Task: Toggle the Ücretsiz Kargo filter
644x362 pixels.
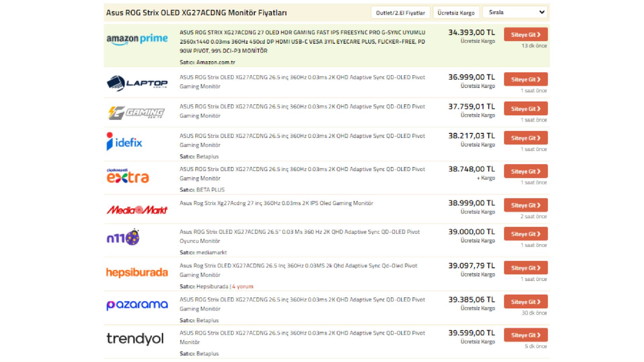Action: (x=456, y=13)
